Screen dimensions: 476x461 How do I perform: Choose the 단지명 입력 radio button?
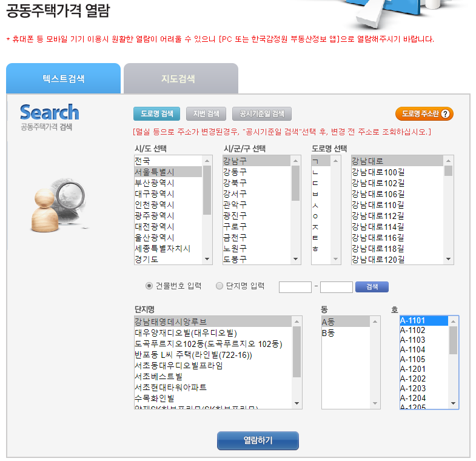(219, 286)
